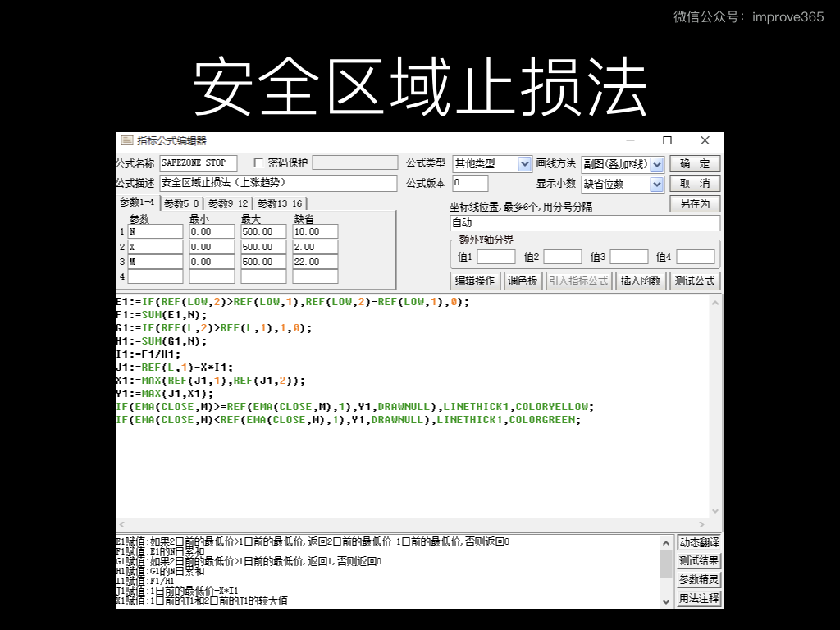Switch to the 参数5-8 tab
The height and width of the screenshot is (630, 840).
click(x=180, y=203)
